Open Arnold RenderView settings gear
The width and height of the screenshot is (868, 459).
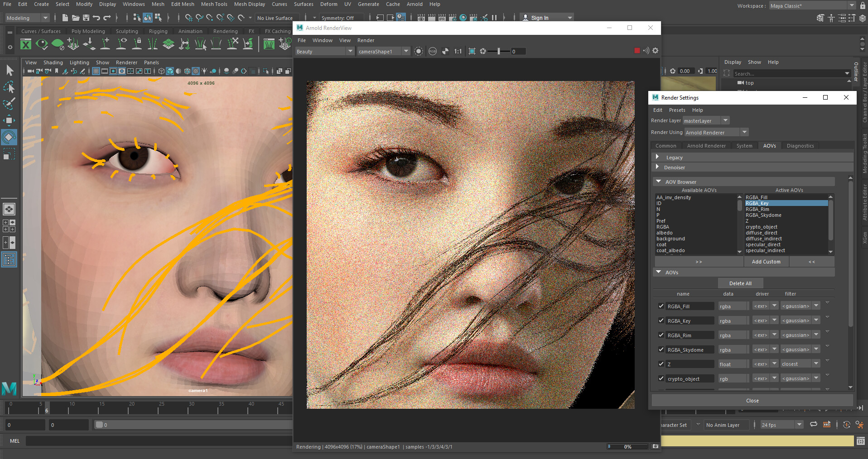(x=655, y=51)
